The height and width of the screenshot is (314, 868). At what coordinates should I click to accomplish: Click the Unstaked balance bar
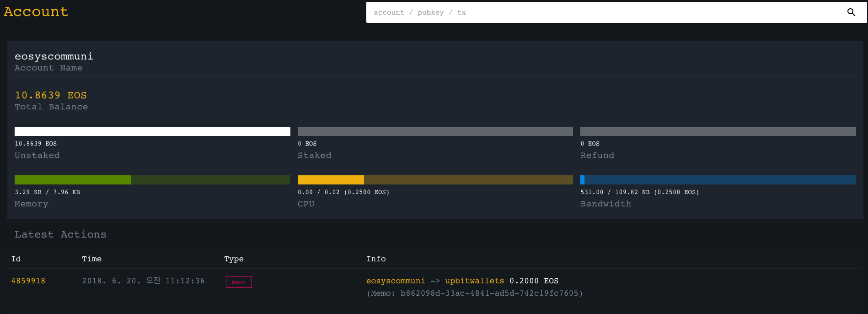pos(152,131)
